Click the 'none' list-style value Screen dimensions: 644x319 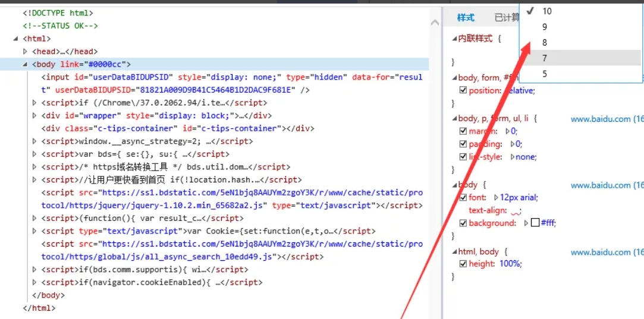coord(526,157)
